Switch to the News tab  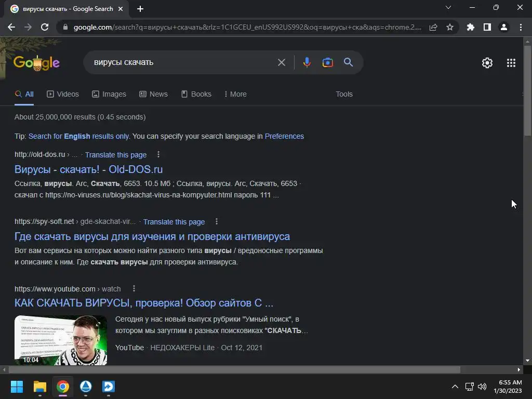coord(153,95)
